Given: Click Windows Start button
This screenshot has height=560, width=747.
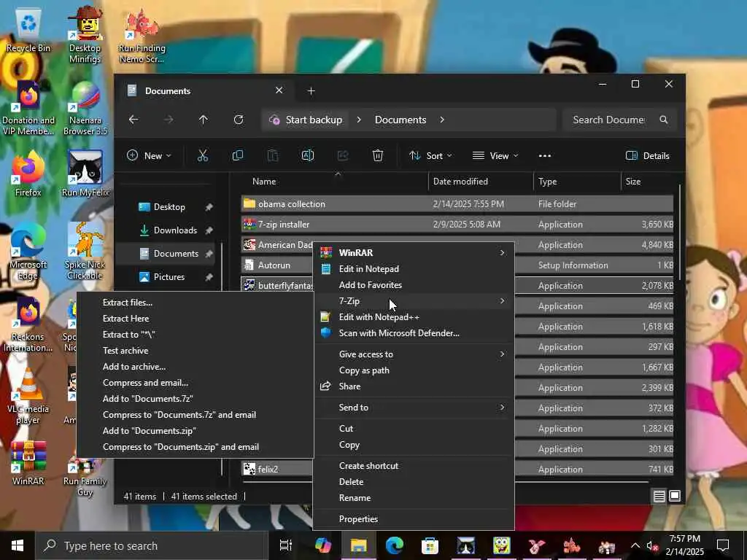Looking at the screenshot, I should coord(18,545).
